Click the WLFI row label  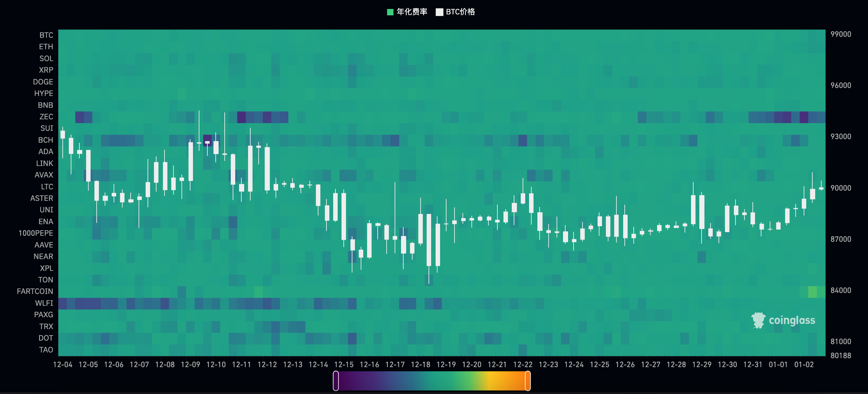point(44,303)
